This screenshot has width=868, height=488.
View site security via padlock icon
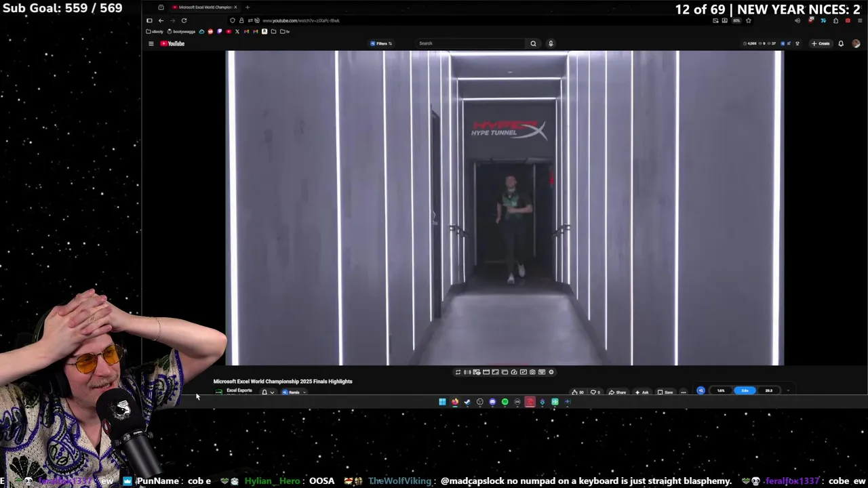pyautogui.click(x=241, y=20)
